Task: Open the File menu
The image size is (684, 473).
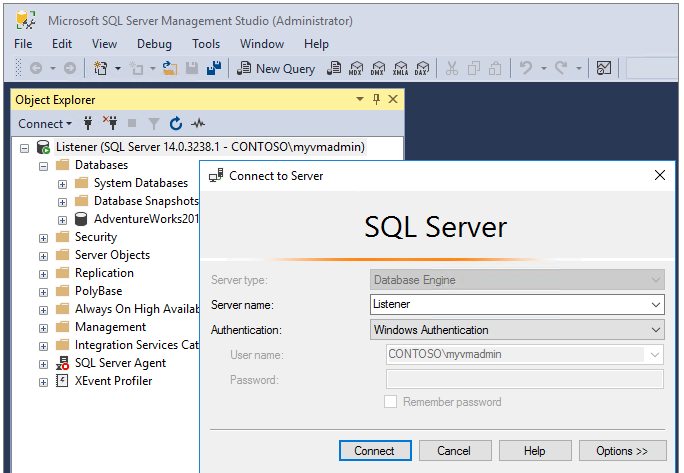Action: tap(23, 44)
